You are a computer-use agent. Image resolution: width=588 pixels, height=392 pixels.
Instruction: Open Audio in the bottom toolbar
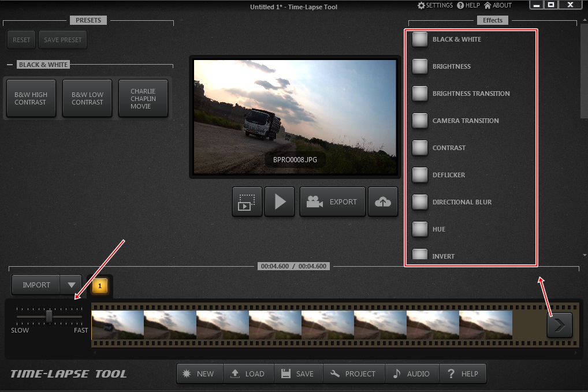(412, 374)
